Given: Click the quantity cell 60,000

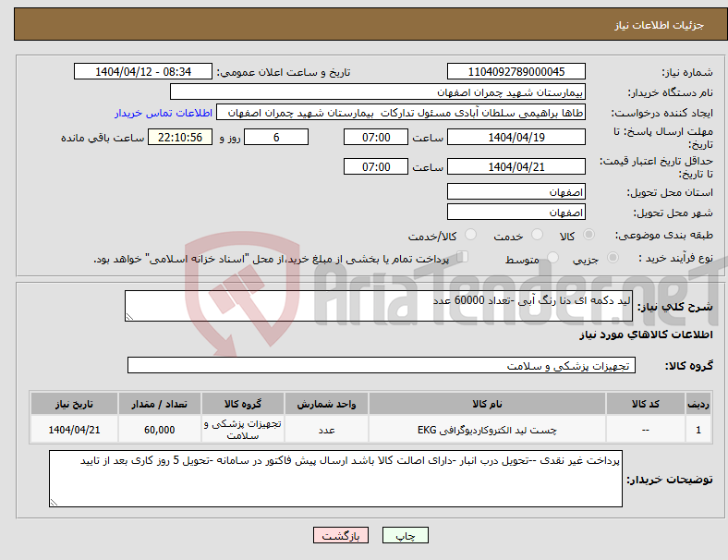Looking at the screenshot, I should 159,430.
